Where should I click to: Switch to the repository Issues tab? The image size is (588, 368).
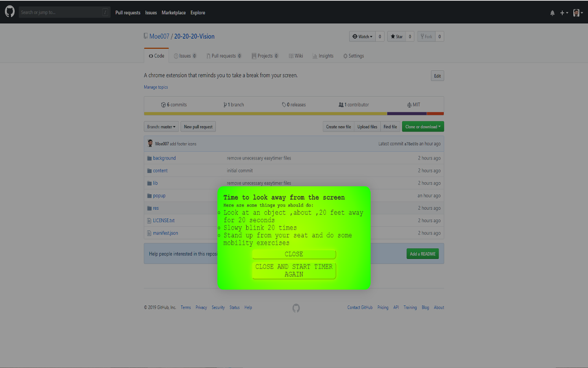185,56
